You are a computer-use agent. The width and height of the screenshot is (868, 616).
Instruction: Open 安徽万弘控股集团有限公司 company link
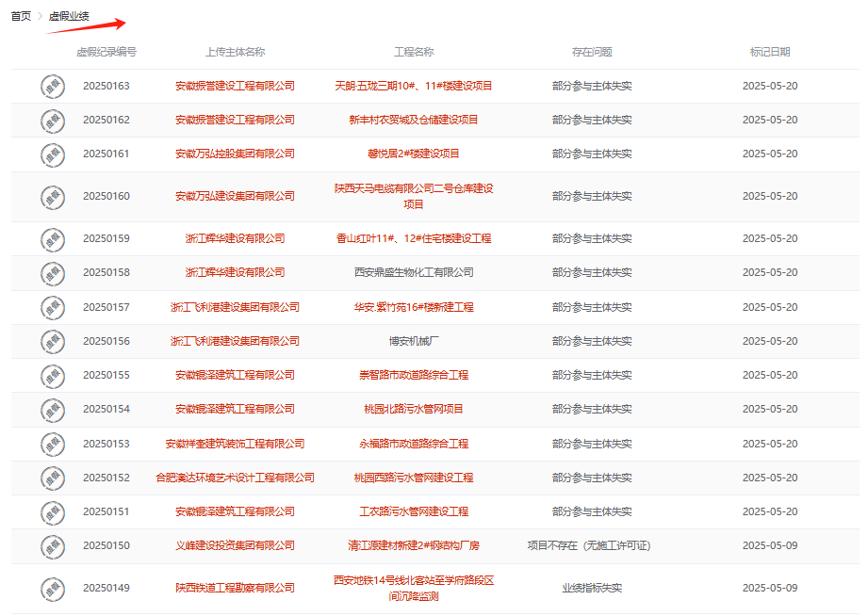pyautogui.click(x=235, y=154)
